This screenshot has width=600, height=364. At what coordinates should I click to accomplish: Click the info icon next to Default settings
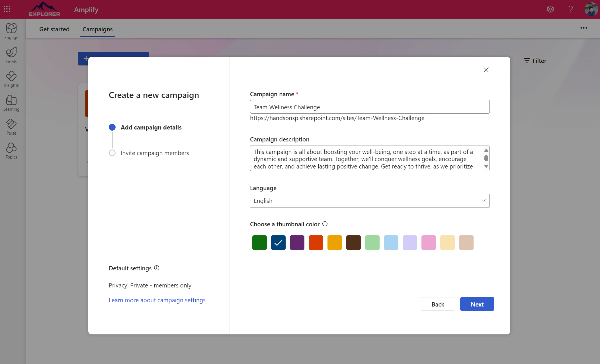click(157, 268)
